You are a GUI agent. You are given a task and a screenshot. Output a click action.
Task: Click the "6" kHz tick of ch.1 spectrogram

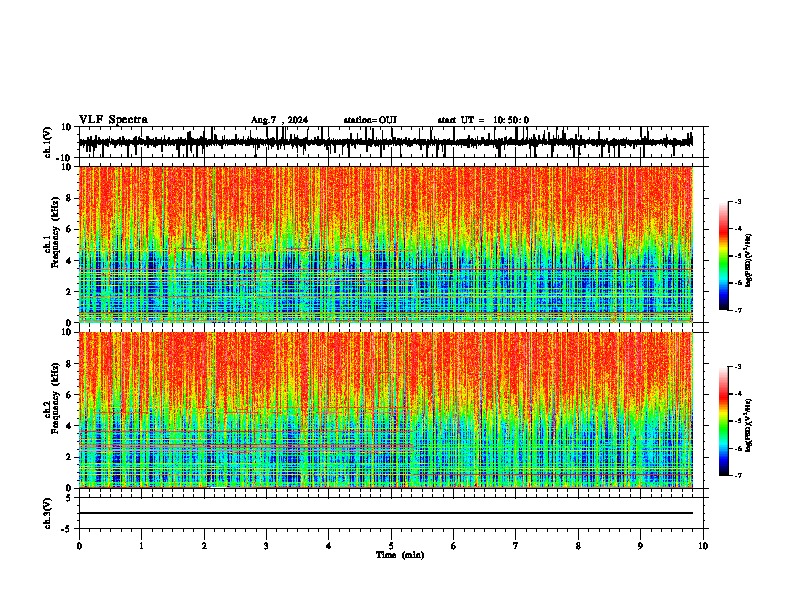69,230
